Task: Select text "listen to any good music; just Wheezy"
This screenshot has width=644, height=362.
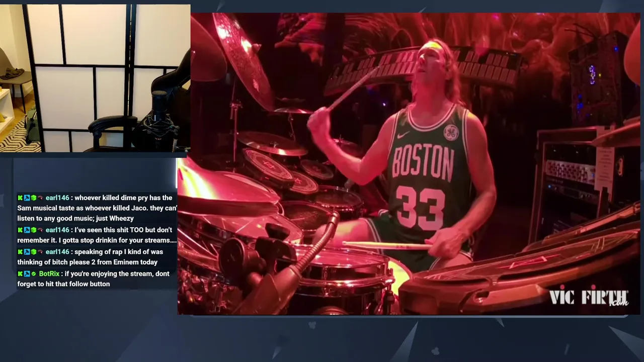Action: click(75, 219)
